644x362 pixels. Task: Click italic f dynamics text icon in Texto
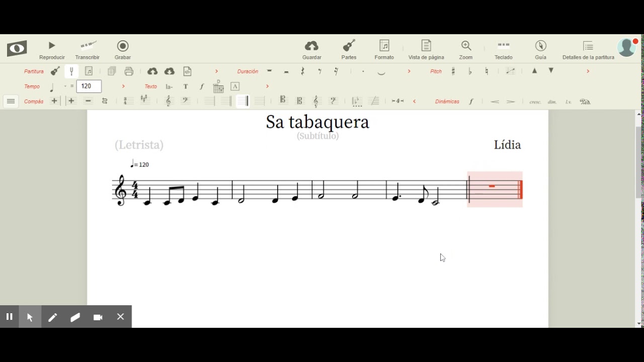[202, 86]
